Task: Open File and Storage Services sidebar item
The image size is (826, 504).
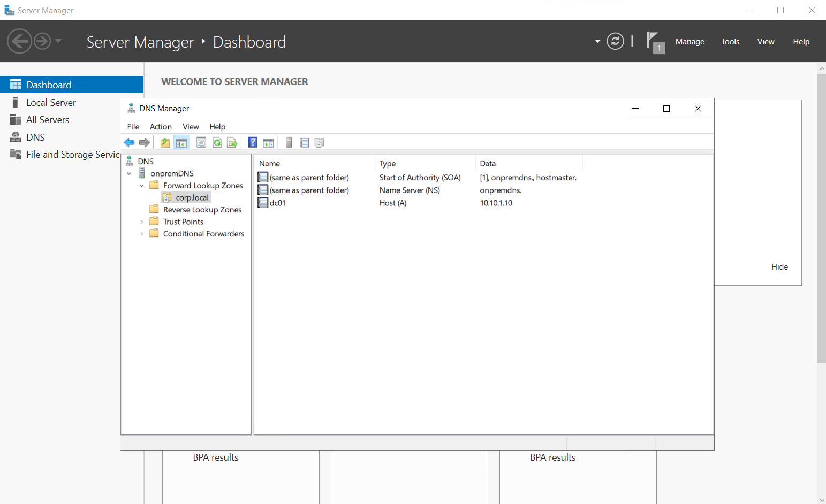Action: click(73, 155)
